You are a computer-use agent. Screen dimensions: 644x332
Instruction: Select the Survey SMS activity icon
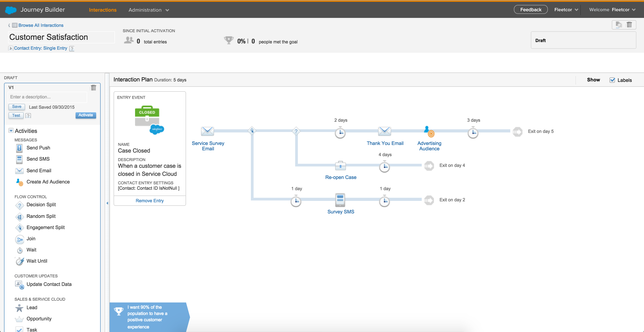click(x=340, y=200)
